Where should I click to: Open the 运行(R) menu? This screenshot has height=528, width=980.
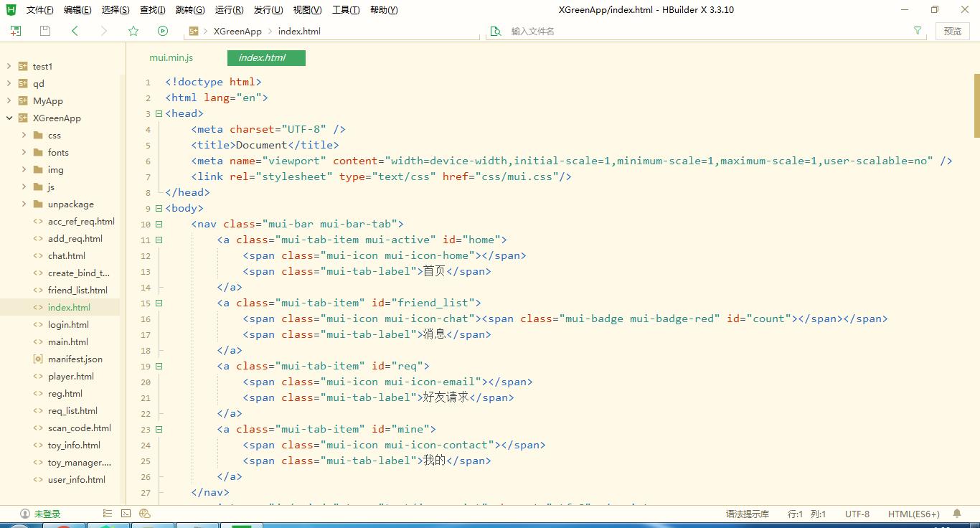tap(229, 10)
